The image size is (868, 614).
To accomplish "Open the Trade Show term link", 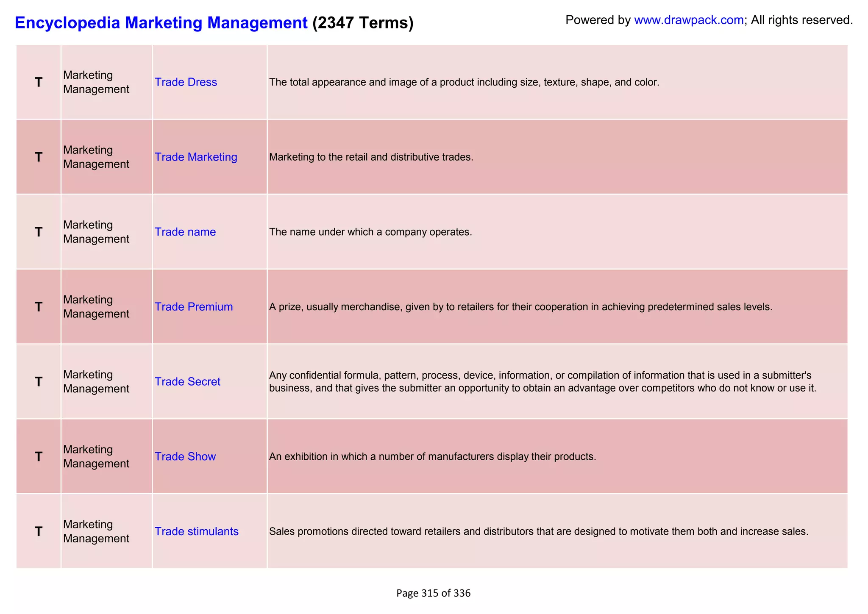I will (x=185, y=457).
